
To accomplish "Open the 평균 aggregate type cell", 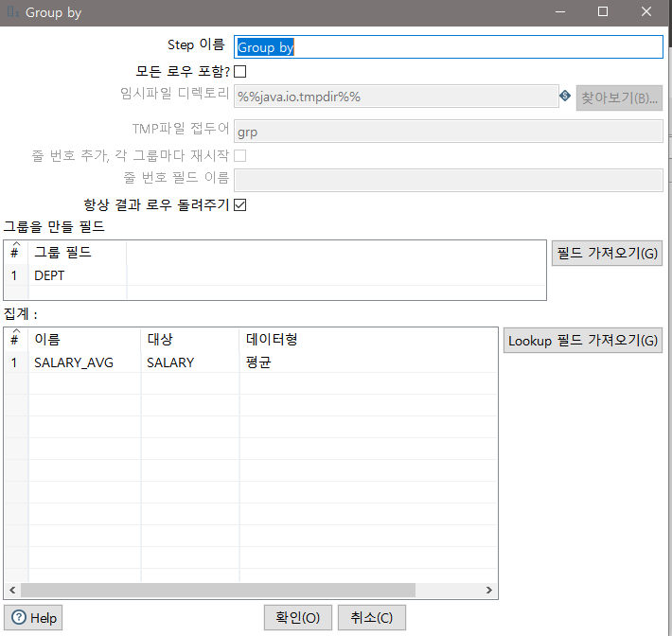I will coord(368,362).
